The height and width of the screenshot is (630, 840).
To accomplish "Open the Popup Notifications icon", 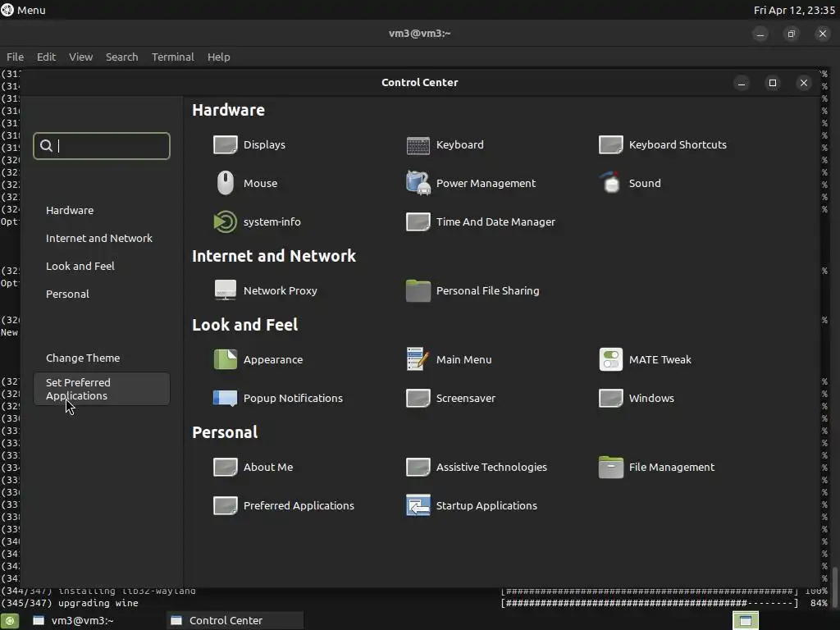I will coord(225,398).
